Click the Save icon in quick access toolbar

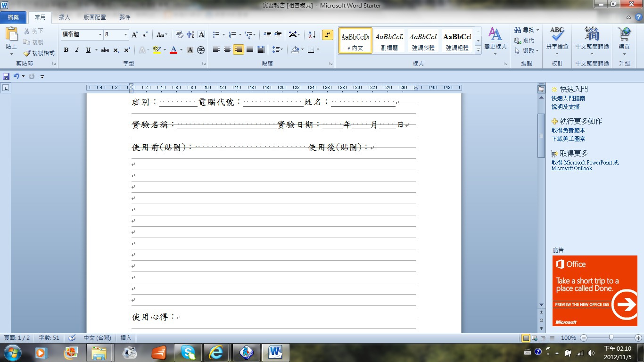pyautogui.click(x=6, y=76)
